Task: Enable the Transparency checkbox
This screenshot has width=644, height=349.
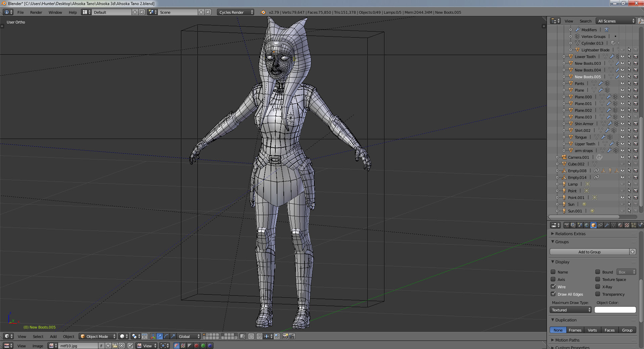Action: (598, 294)
